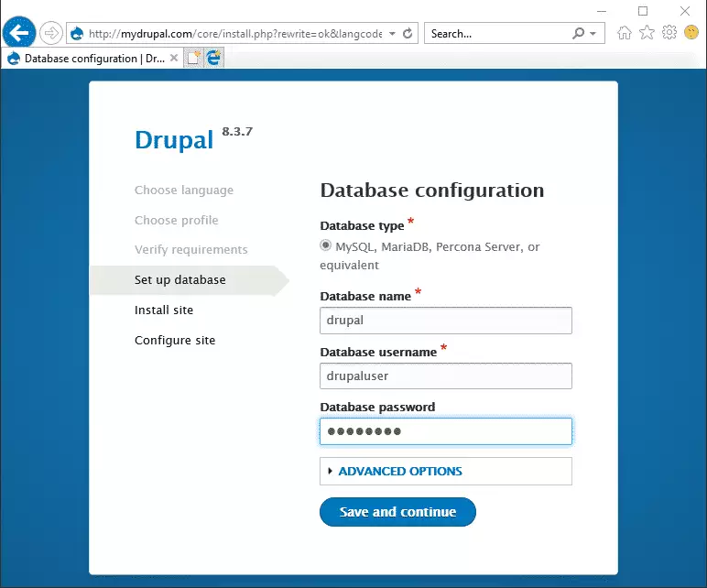This screenshot has width=707, height=588.
Task: Click the magnifier search icon
Action: click(x=578, y=33)
